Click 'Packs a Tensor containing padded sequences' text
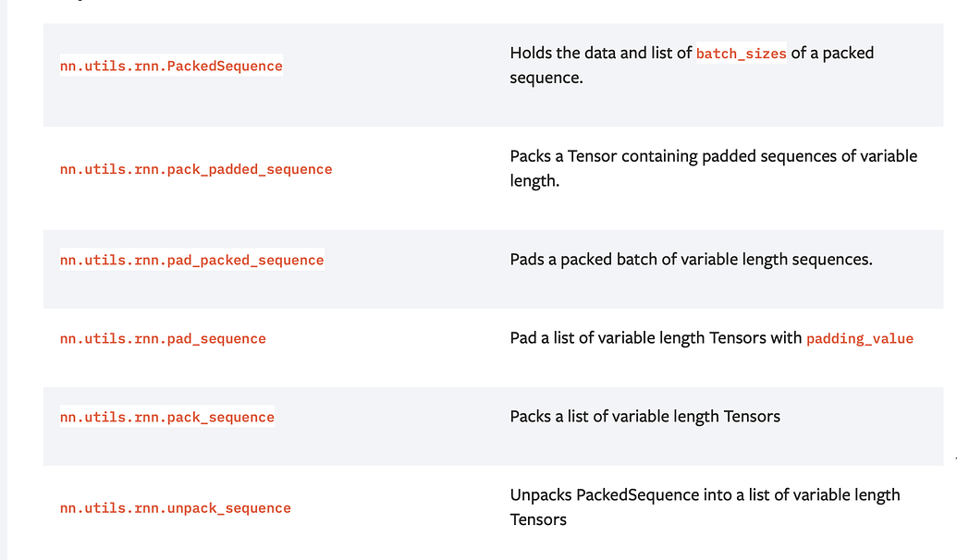Viewport: 957px width, 560px height. 647,156
